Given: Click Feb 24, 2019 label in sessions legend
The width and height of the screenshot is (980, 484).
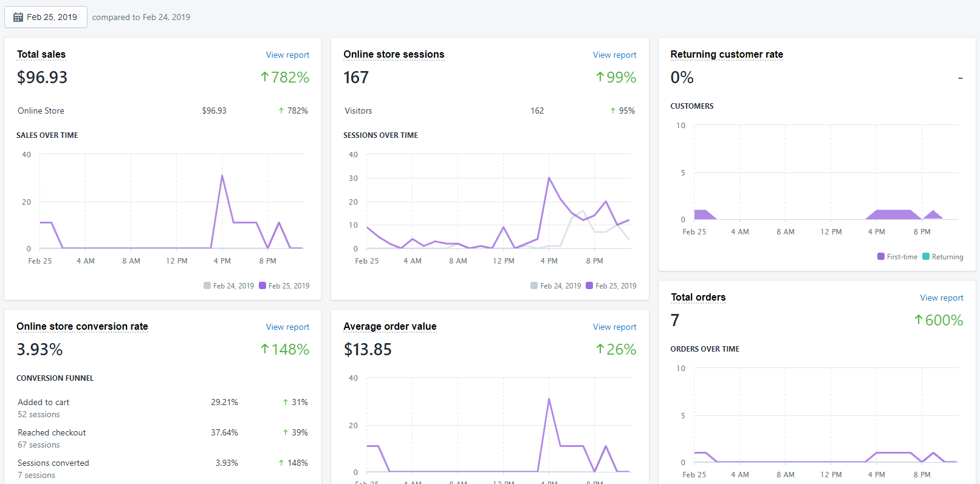Looking at the screenshot, I should [560, 285].
